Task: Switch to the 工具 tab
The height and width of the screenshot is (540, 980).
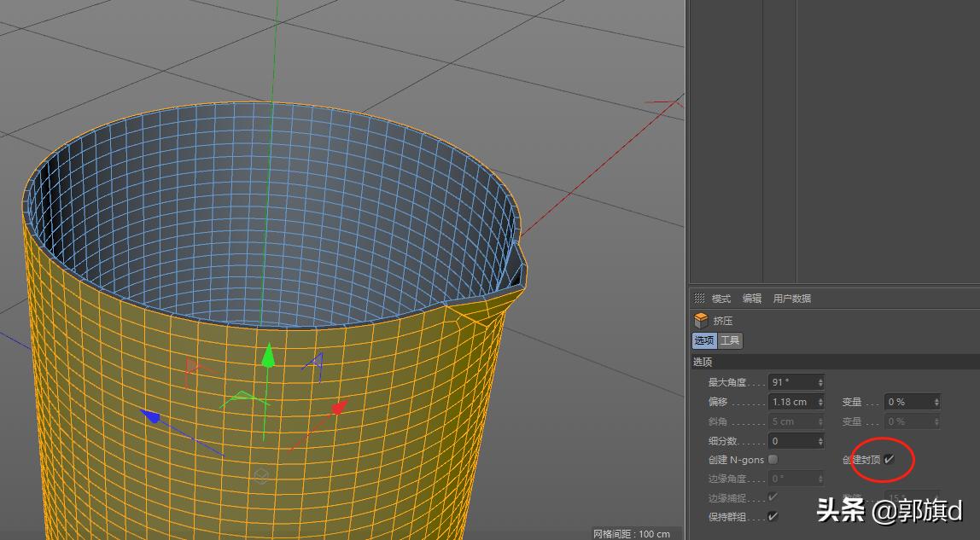Action: [731, 340]
